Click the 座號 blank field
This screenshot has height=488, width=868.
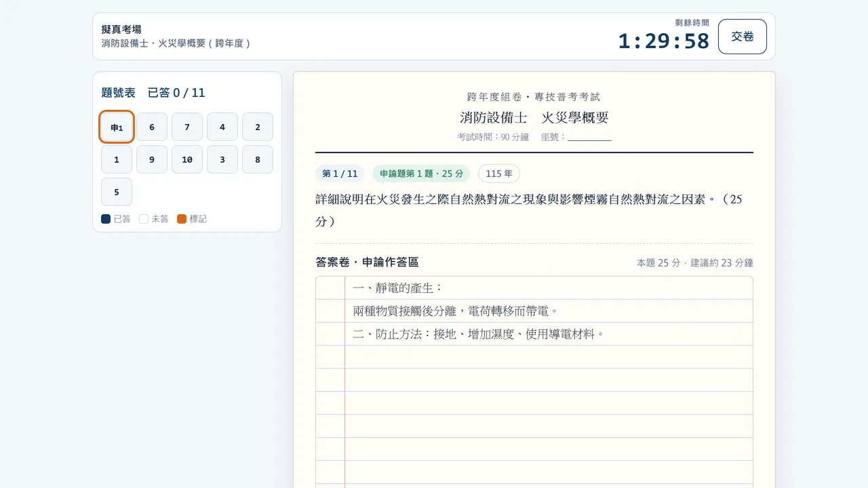(x=589, y=137)
